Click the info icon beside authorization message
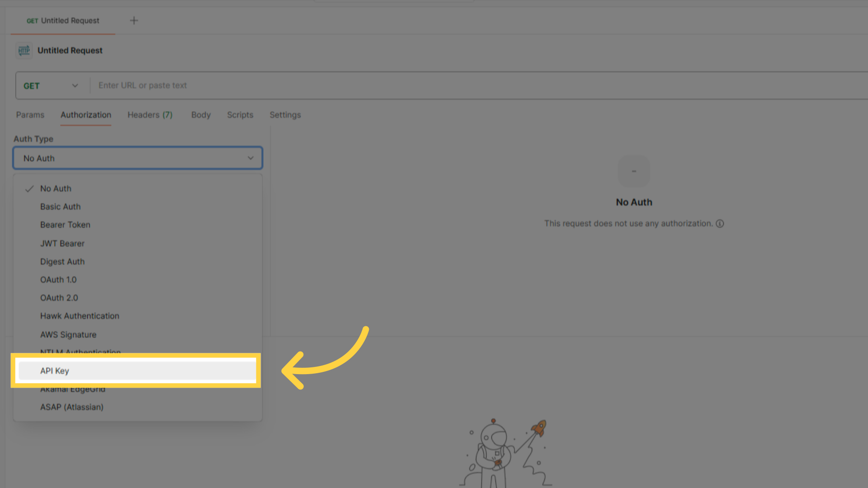 (720, 224)
